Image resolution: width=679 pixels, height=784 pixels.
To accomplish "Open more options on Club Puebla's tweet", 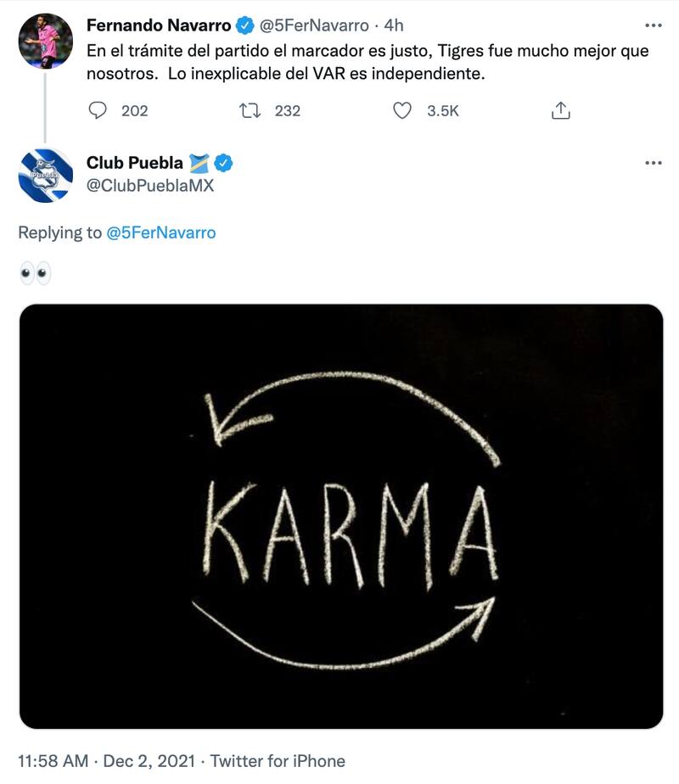I will pos(652,163).
